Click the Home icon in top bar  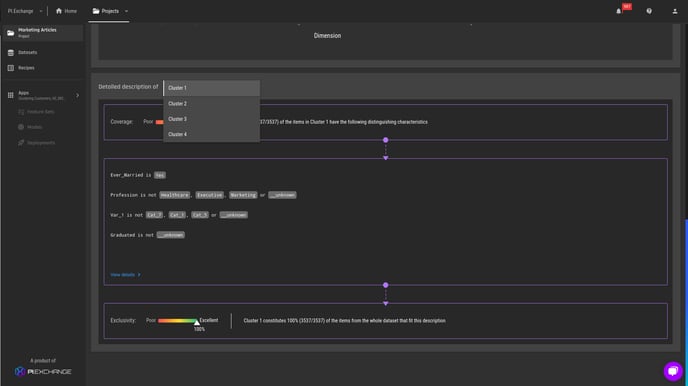coord(59,11)
